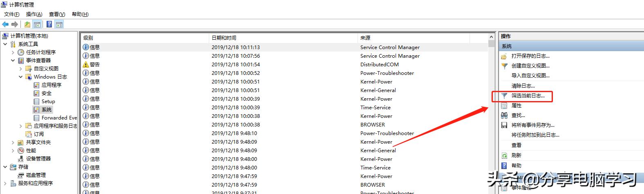Sort by the 日期和时间 column header

(x=283, y=38)
